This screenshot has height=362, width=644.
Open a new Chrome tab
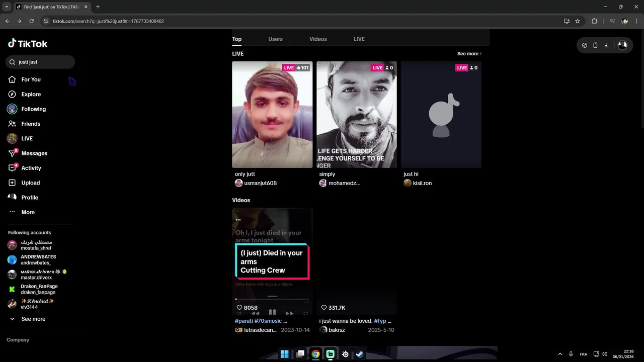click(98, 7)
